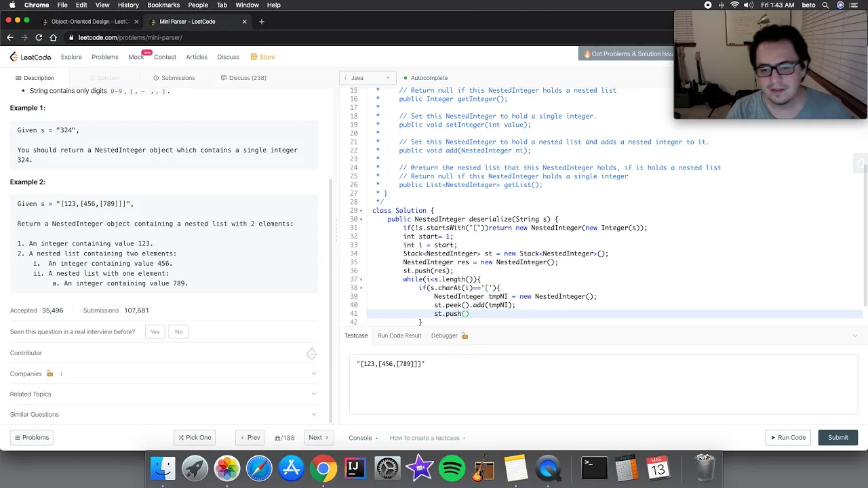Open Explore nav link
Screen dimensions: 868x488
[71, 57]
